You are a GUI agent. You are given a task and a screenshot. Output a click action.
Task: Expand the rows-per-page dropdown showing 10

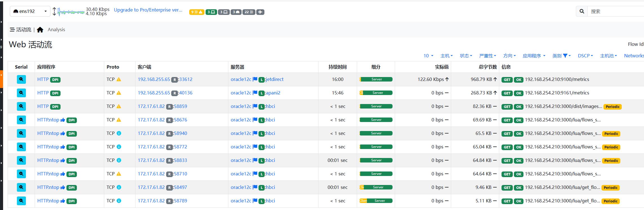(428, 56)
